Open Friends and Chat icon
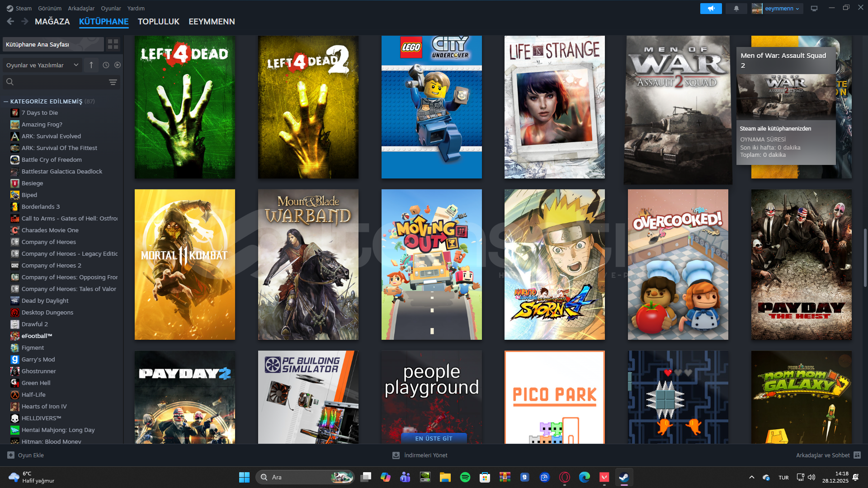868x488 pixels. coord(857,455)
